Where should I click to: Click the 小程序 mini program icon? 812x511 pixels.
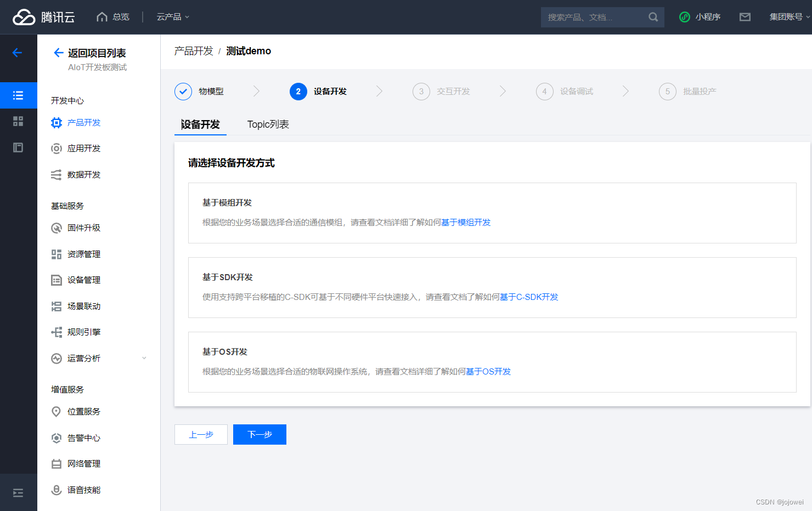(700, 17)
